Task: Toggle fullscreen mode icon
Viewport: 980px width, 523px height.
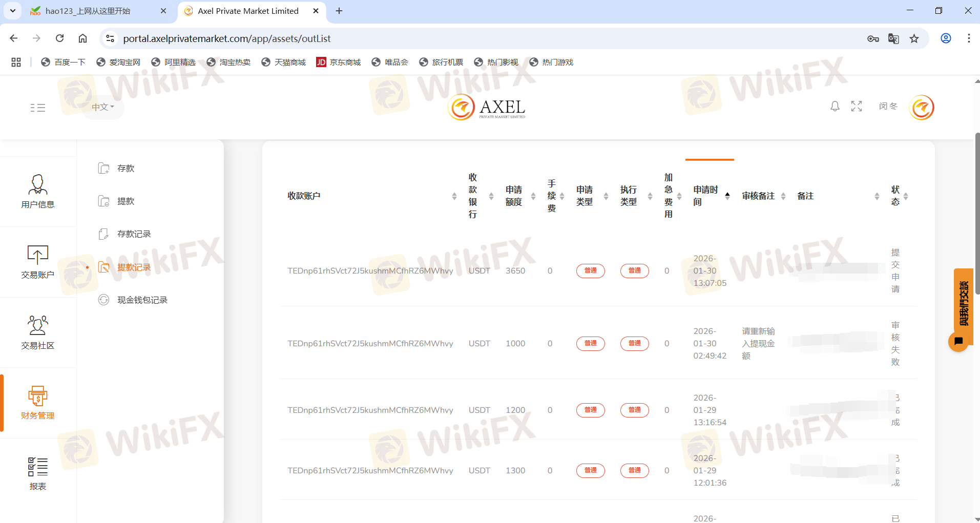Action: (857, 106)
